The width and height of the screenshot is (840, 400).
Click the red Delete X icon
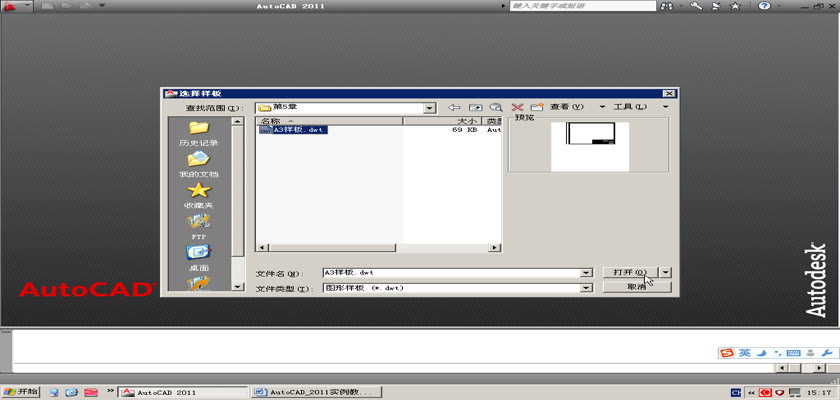(x=517, y=108)
